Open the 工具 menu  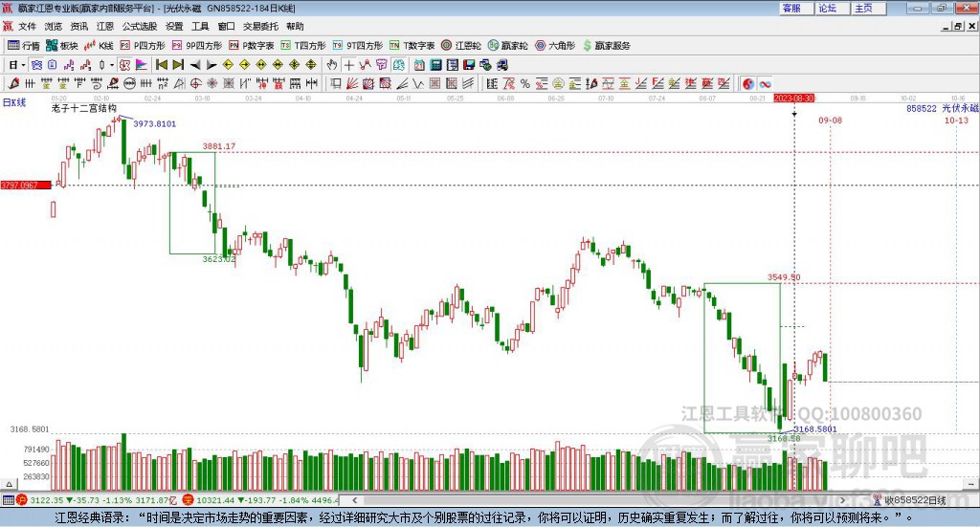tap(200, 26)
